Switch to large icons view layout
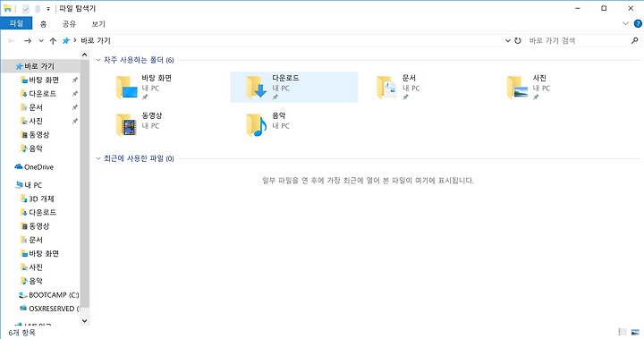 635,332
